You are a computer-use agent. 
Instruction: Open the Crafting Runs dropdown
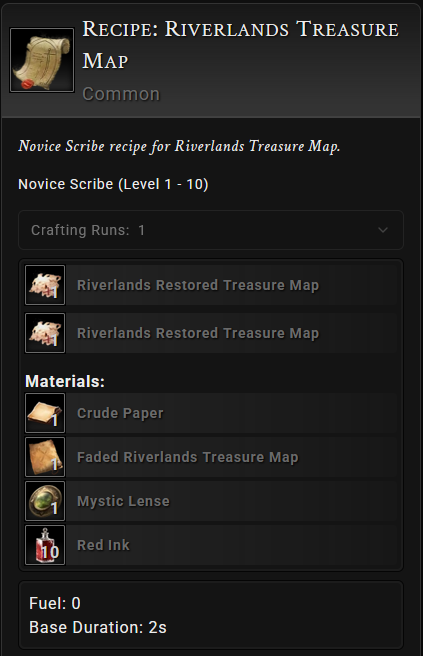[x=211, y=230]
